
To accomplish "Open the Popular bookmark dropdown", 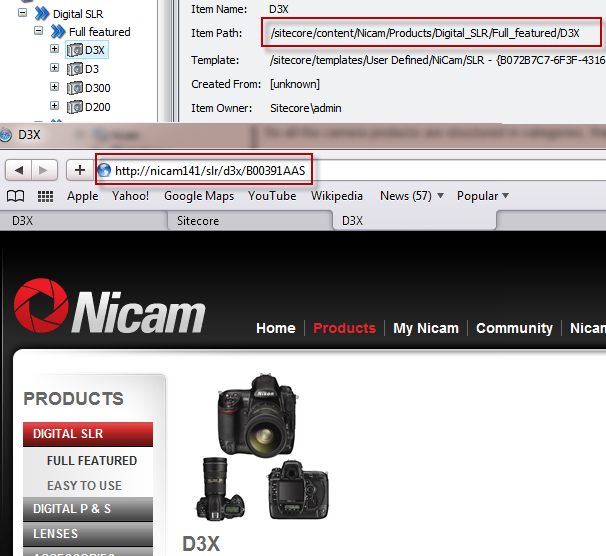I will (x=483, y=196).
